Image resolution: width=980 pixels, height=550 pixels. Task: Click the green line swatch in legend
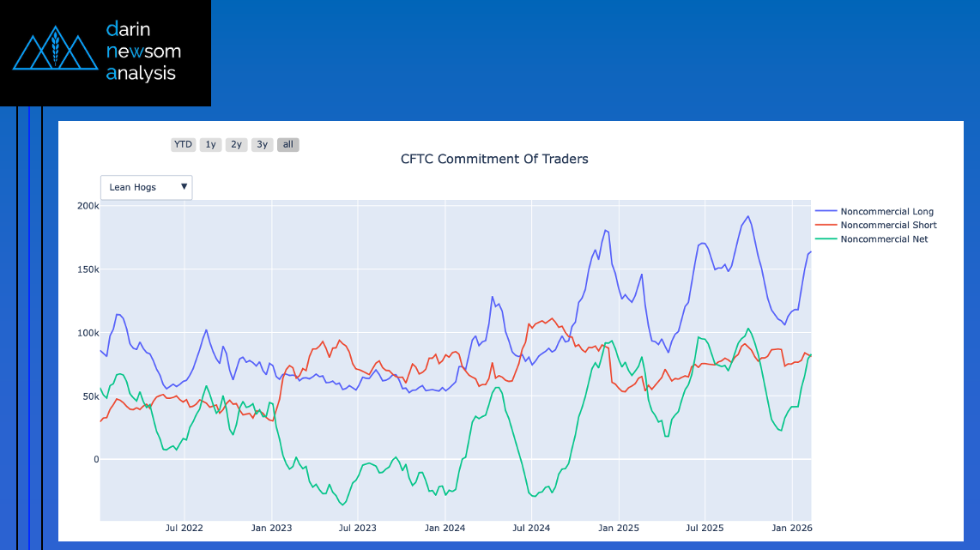[826, 239]
